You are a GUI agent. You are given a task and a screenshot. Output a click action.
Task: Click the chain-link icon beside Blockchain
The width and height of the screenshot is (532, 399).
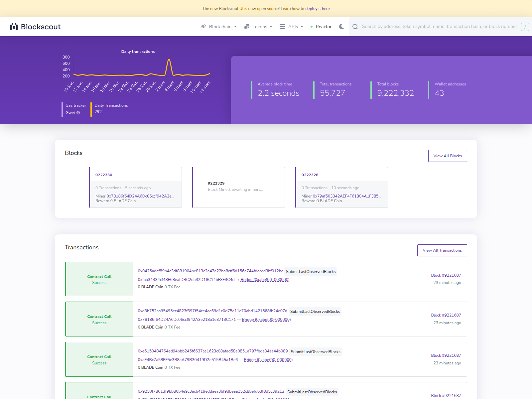(x=203, y=27)
